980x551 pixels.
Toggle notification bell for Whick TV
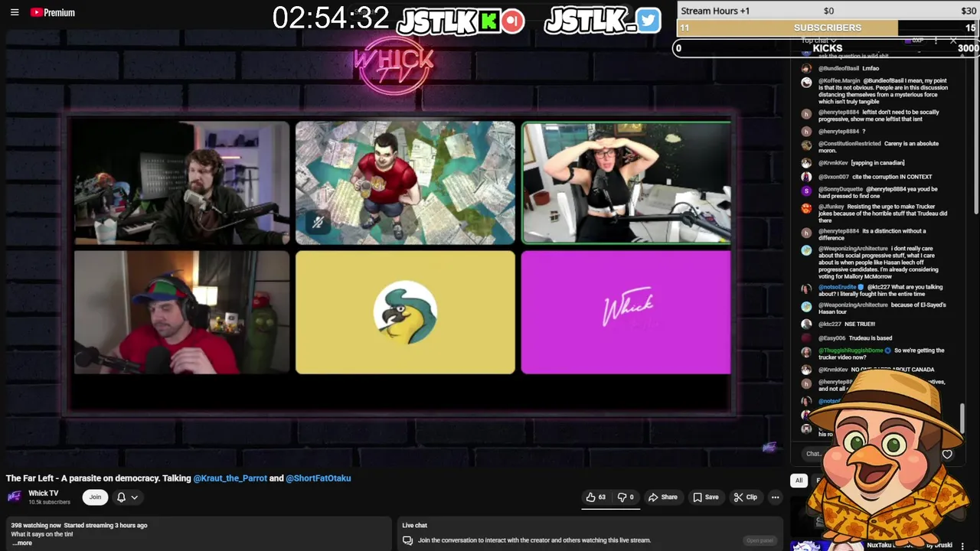click(121, 497)
